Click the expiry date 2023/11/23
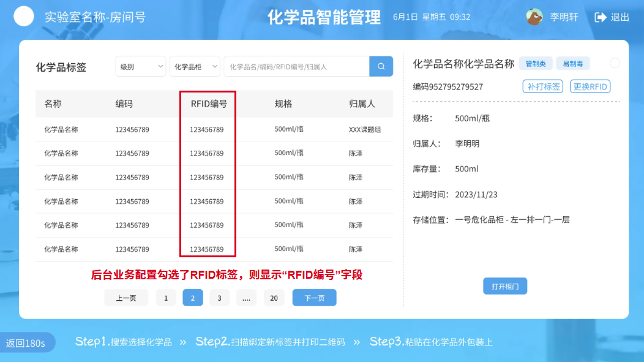This screenshot has width=644, height=362. (476, 194)
